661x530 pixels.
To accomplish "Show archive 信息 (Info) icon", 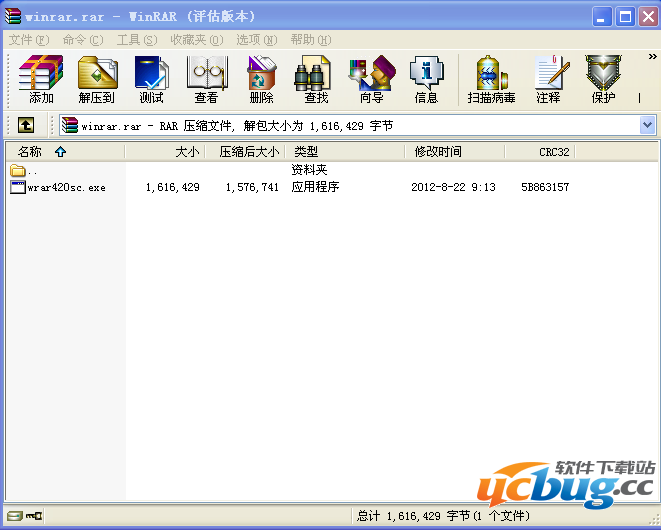I will click(426, 79).
